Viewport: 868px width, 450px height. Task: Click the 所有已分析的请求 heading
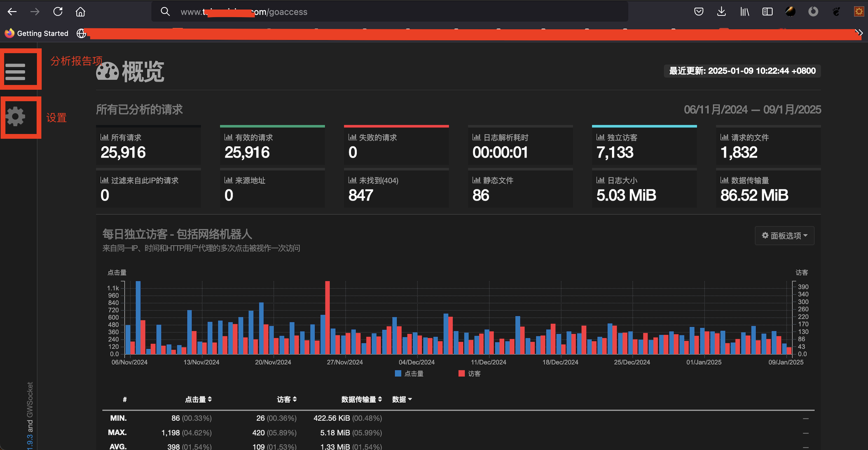tap(139, 109)
